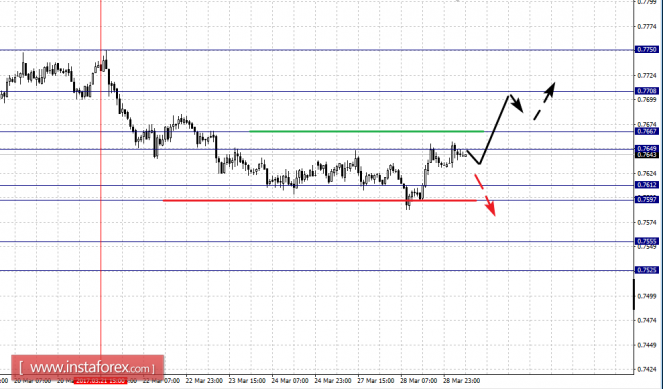The height and width of the screenshot is (389, 663).
Task: Select the 0.7555 price level label
Action: tap(647, 241)
